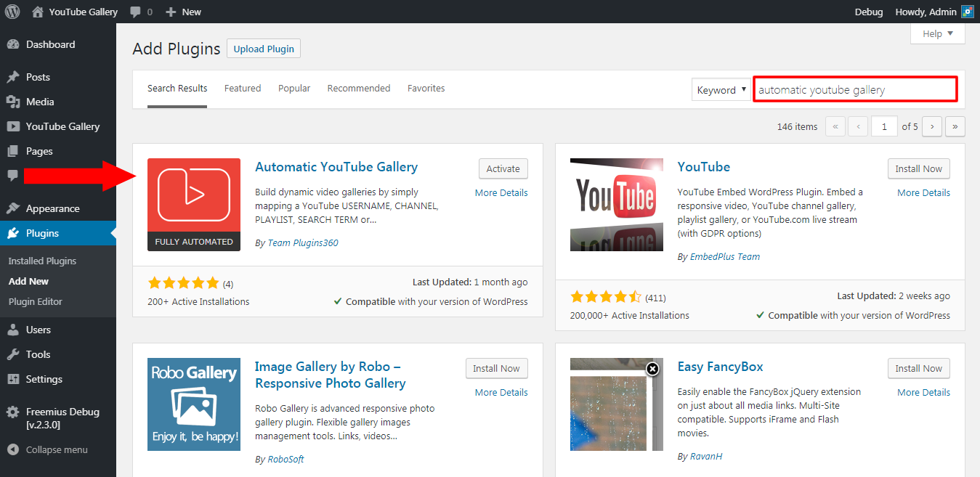This screenshot has width=980, height=477.
Task: Click the Automatic YouTube Gallery plugin thumbnail
Action: click(x=194, y=205)
